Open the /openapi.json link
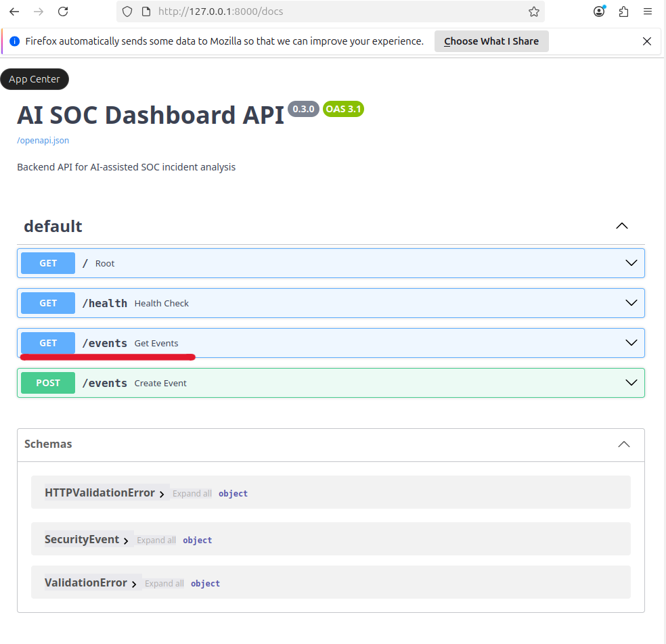Image resolution: width=666 pixels, height=644 pixels. point(43,141)
